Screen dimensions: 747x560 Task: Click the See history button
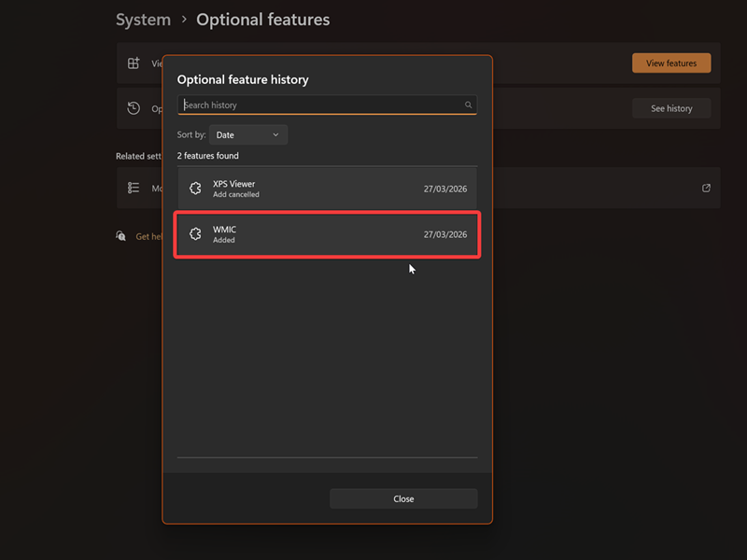coord(671,108)
